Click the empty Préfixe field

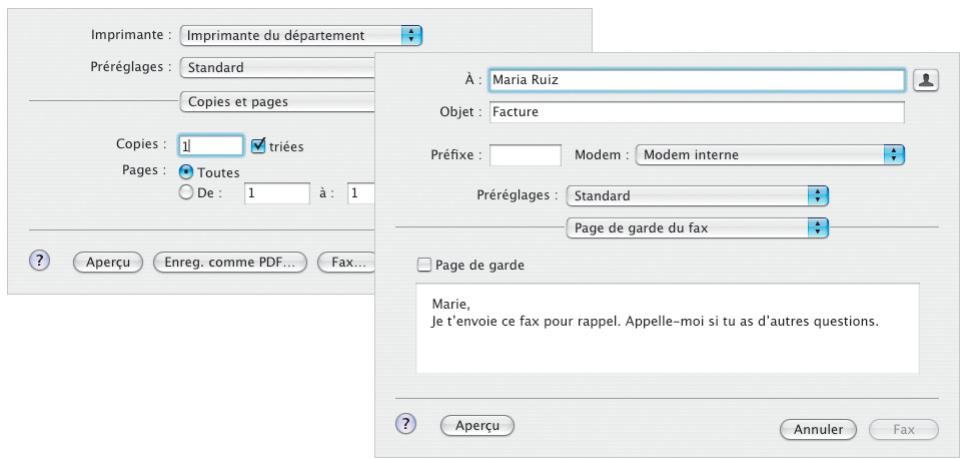tap(525, 155)
